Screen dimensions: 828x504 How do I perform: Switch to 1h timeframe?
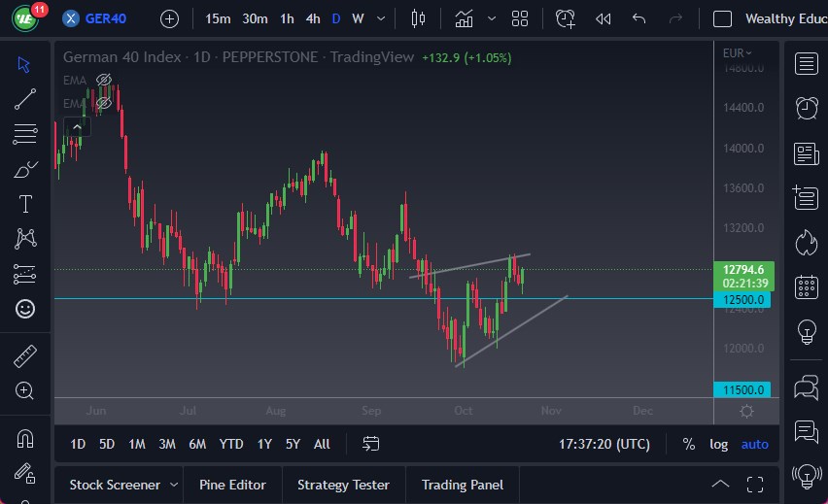click(287, 19)
